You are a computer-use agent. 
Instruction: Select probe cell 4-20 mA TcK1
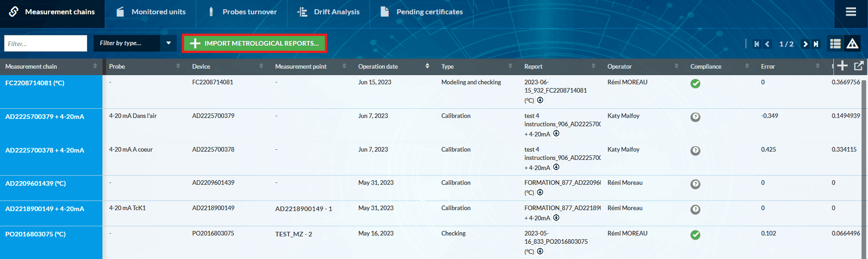coord(127,208)
